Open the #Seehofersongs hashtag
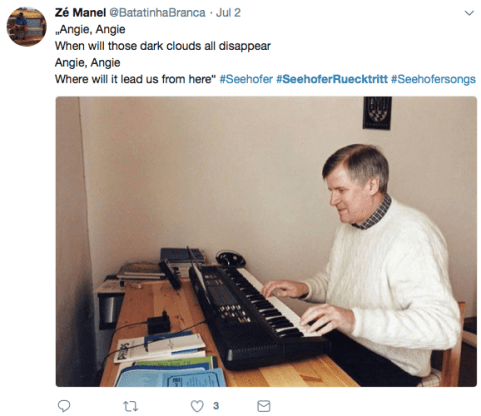 click(433, 79)
